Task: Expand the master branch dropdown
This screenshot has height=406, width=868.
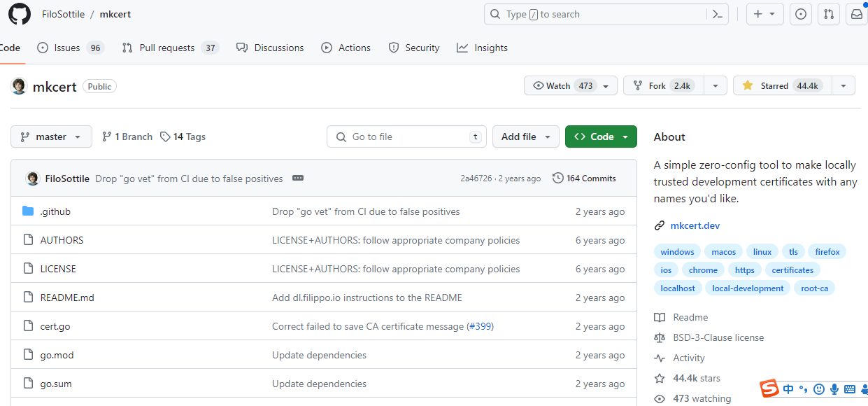Action: point(51,136)
